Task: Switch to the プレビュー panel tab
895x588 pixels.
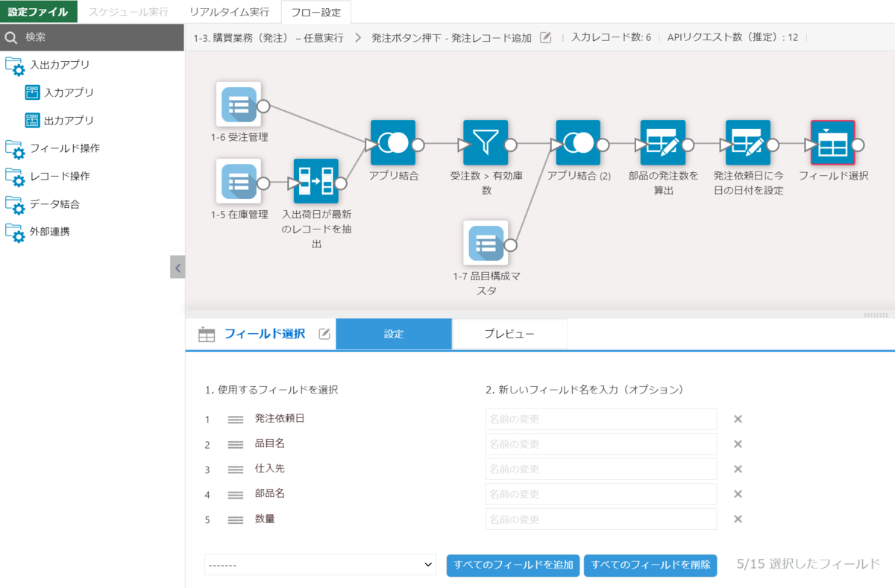Action: click(509, 334)
